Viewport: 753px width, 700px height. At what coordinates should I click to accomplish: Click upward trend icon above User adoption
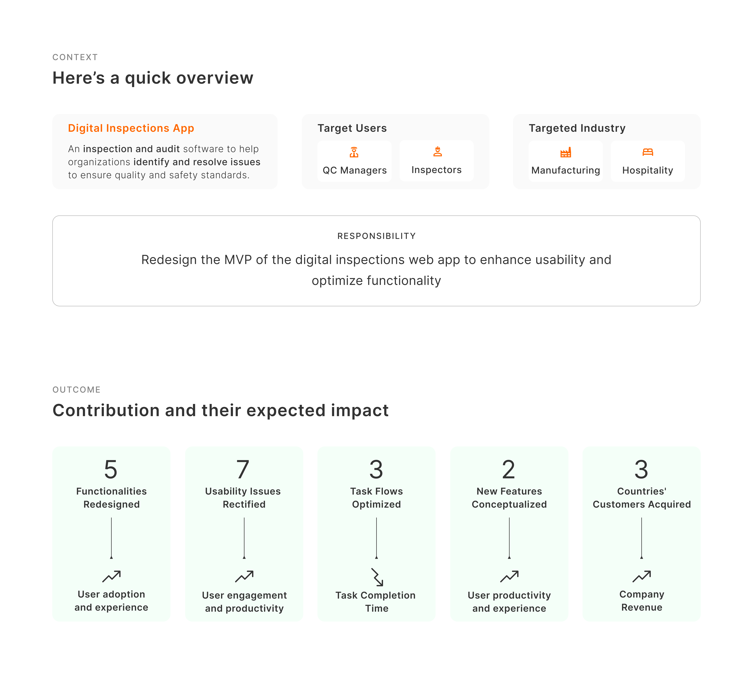[111, 576]
